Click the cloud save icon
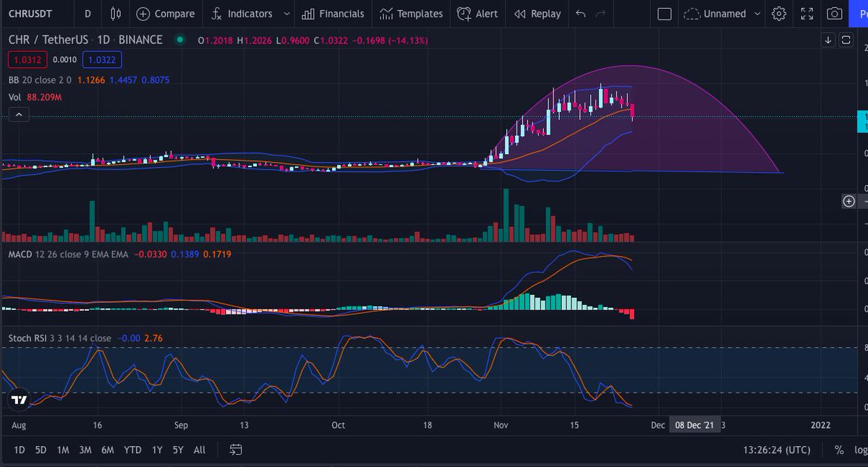The image size is (868, 467). 692,14
